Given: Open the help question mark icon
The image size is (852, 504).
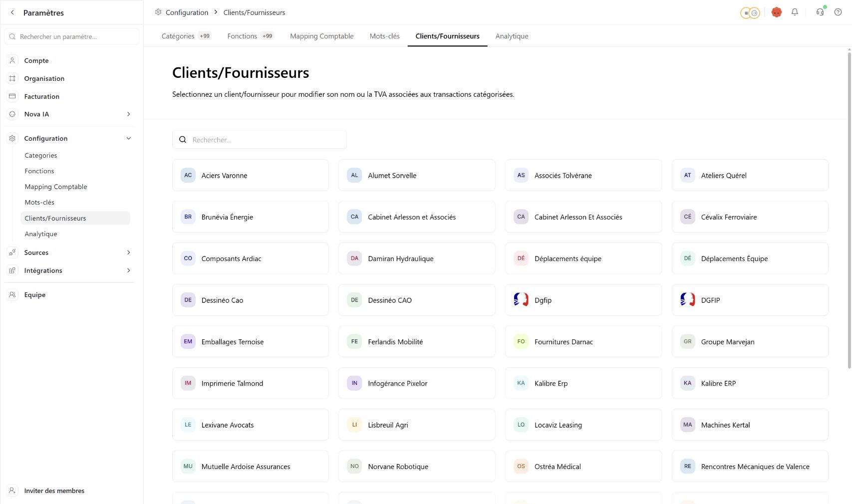Looking at the screenshot, I should (x=838, y=12).
